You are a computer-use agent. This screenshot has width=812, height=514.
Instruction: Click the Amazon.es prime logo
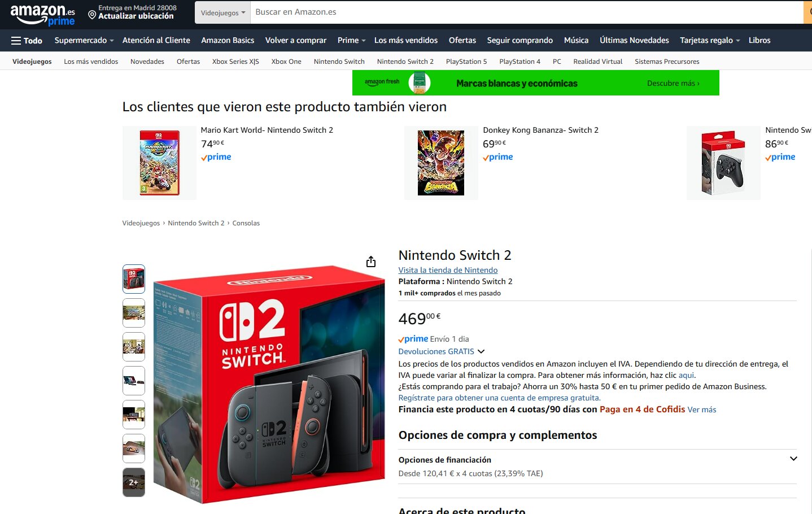click(x=42, y=15)
